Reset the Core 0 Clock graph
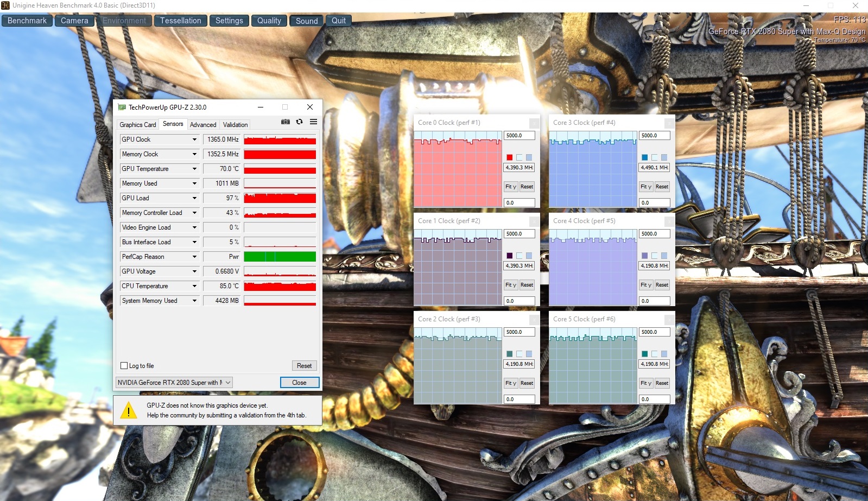The height and width of the screenshot is (501, 868). pos(527,187)
